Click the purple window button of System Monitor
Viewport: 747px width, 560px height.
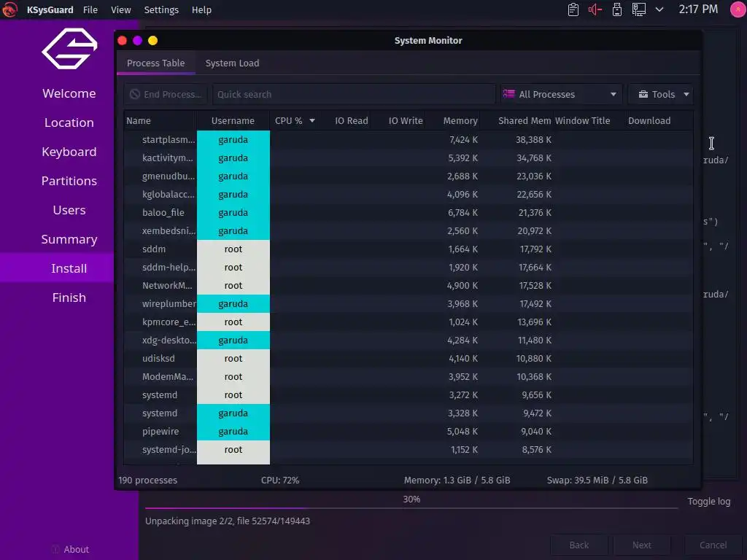pos(137,41)
